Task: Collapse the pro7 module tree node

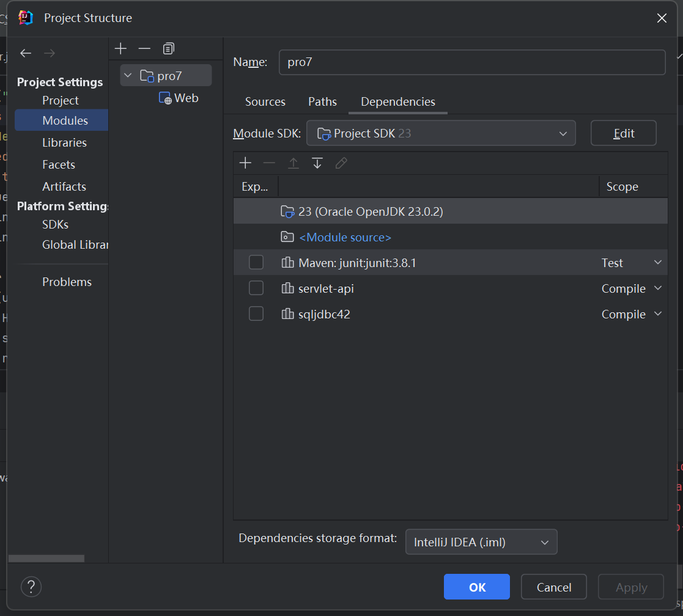Action: pyautogui.click(x=128, y=76)
